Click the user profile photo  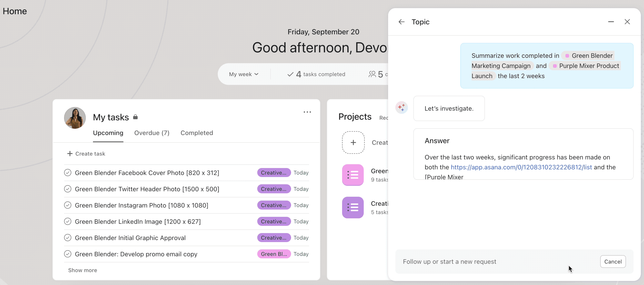(75, 118)
